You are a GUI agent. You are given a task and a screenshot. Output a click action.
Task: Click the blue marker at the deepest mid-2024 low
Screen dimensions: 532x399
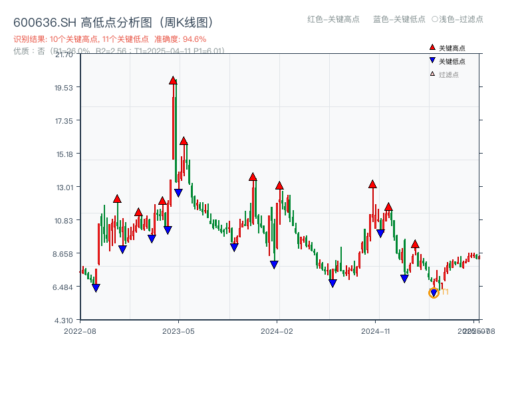point(333,283)
